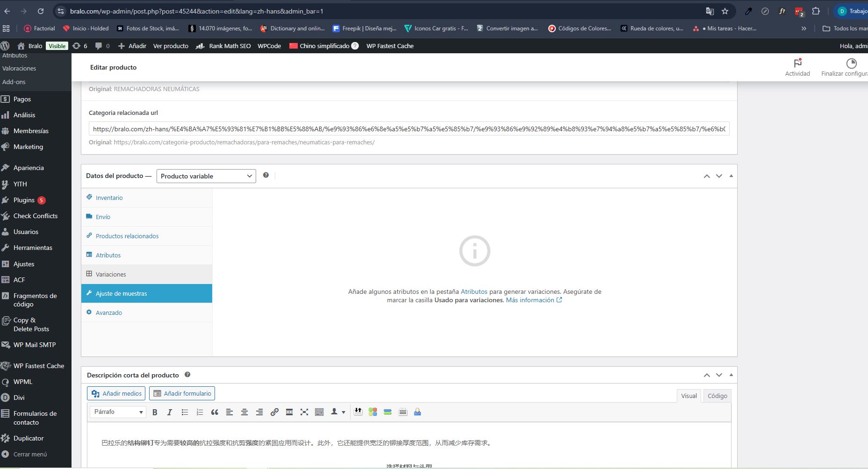Focus the Categoria relacionada url field

[409, 129]
